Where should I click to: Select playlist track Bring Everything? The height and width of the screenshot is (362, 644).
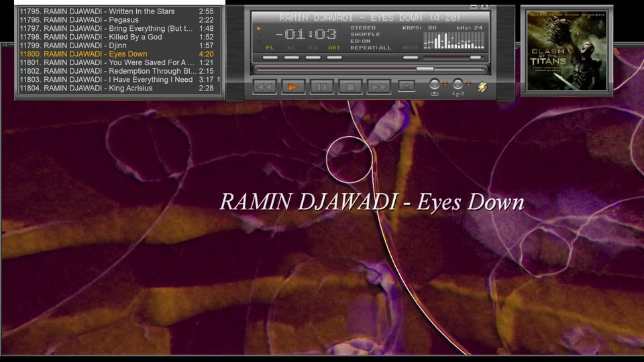tap(117, 28)
